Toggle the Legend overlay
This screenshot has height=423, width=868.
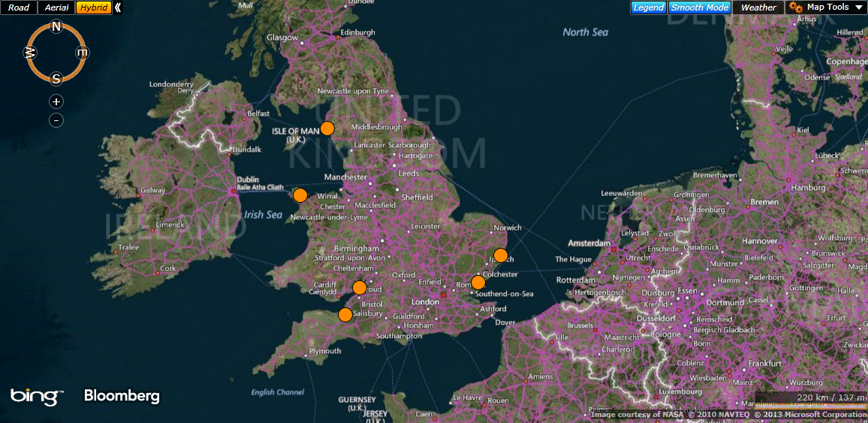[x=649, y=8]
